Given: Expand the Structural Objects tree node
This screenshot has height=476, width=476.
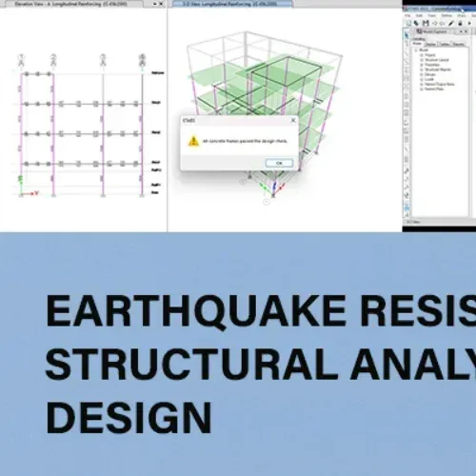Looking at the screenshot, I should click(422, 69).
